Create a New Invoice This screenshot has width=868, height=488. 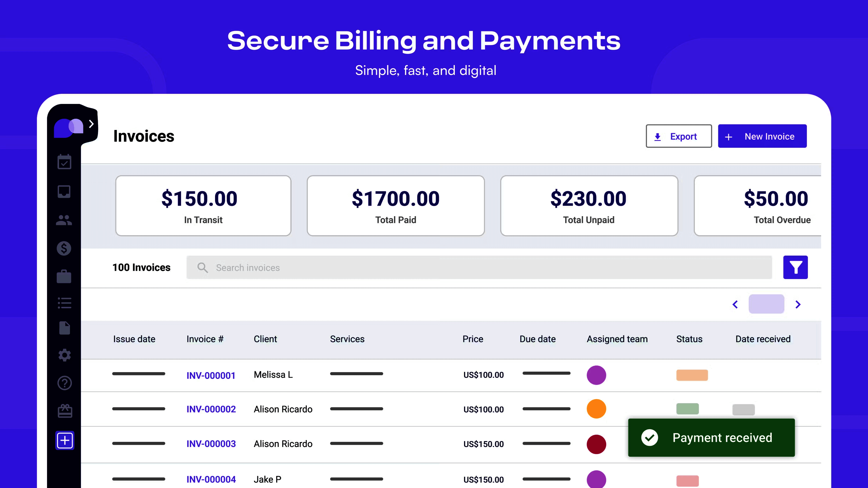coord(762,136)
